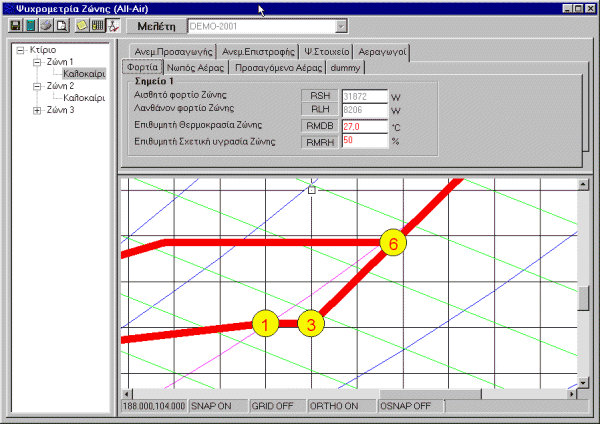Toggle GRID OFF in the status bar

click(x=265, y=406)
